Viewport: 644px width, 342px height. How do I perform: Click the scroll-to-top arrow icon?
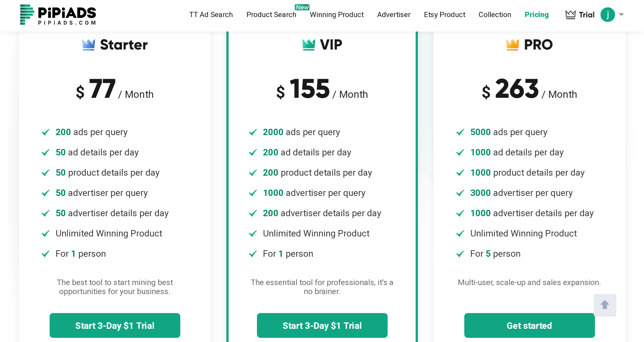[x=605, y=305]
